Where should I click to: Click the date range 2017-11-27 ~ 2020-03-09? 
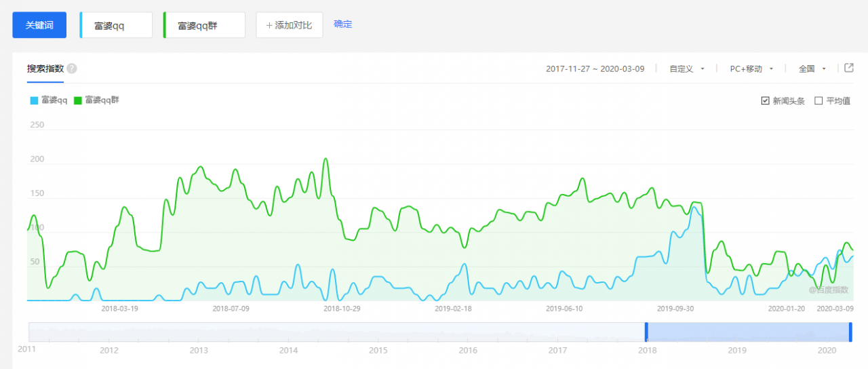pos(595,69)
